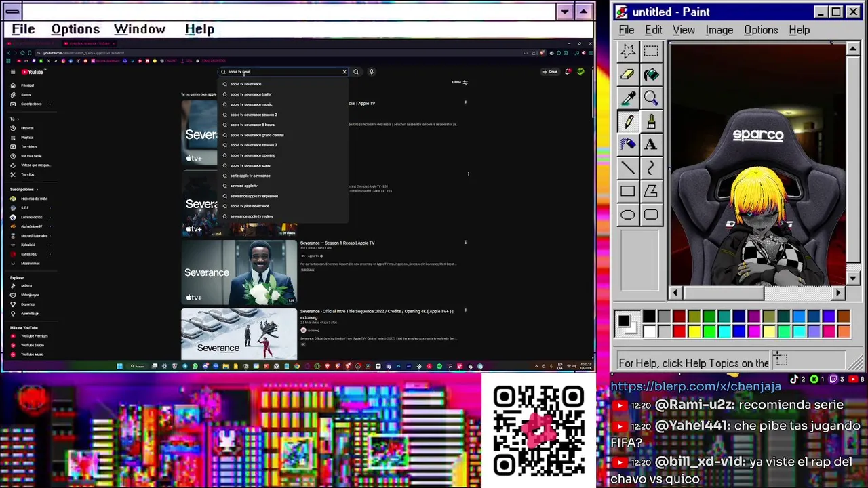
Task: Select the Curve tool in Paint
Action: (651, 168)
